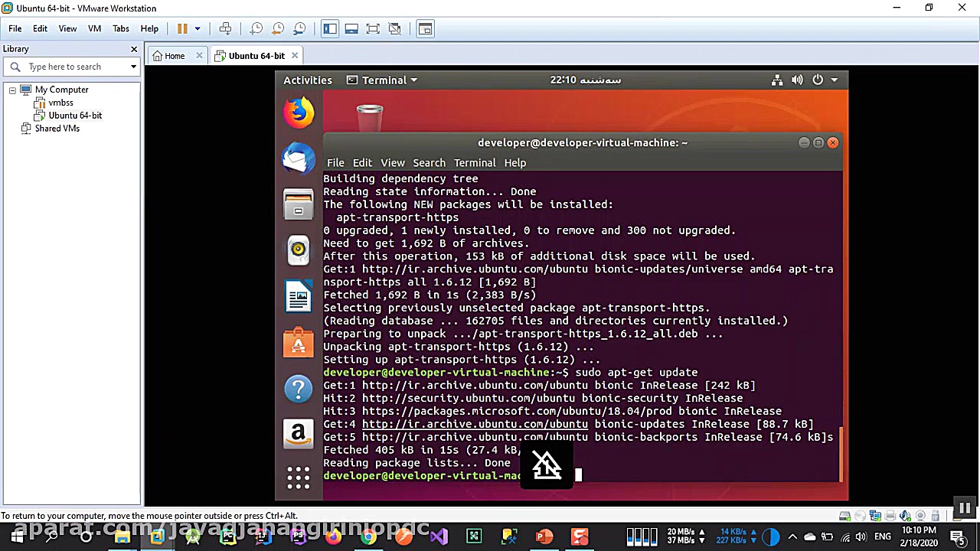Toggle the VM console thumbnail view
980x551 pixels.
(x=351, y=28)
